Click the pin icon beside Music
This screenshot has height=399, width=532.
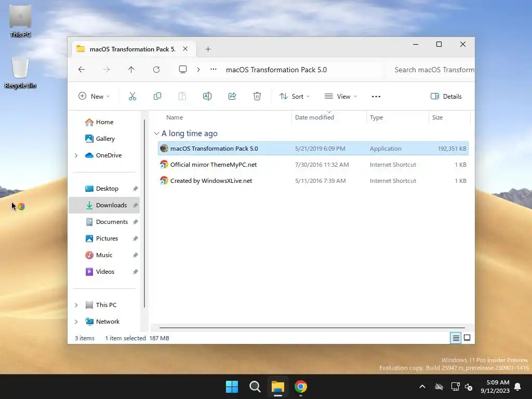(136, 255)
